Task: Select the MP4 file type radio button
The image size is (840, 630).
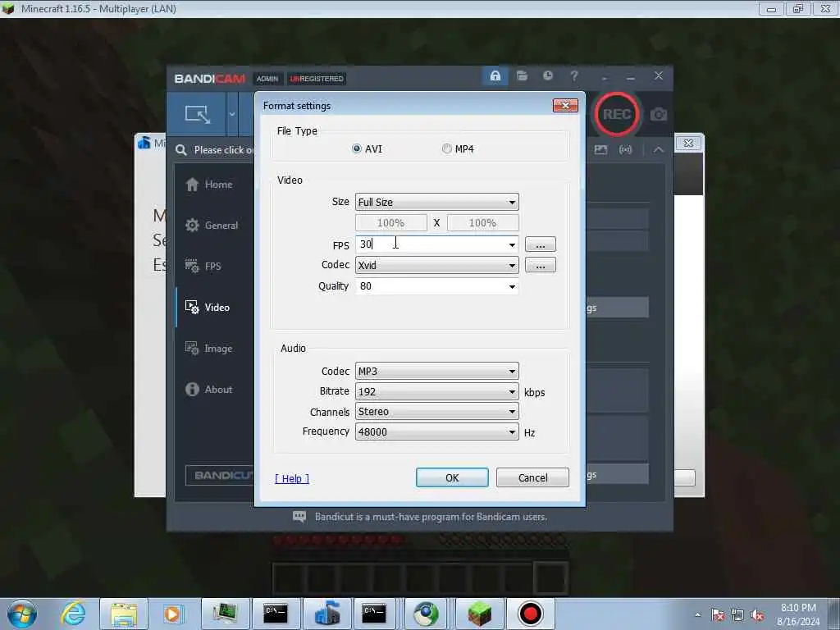Action: 447,149
